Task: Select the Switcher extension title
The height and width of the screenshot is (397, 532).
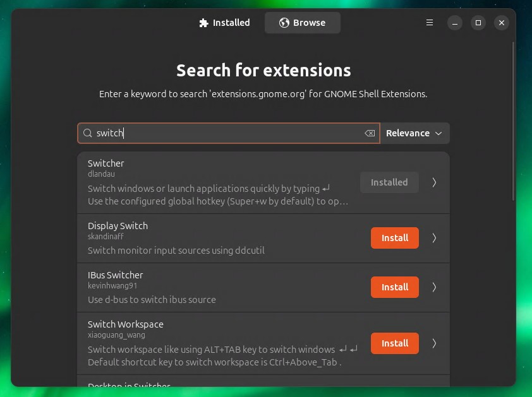Action: coord(106,163)
